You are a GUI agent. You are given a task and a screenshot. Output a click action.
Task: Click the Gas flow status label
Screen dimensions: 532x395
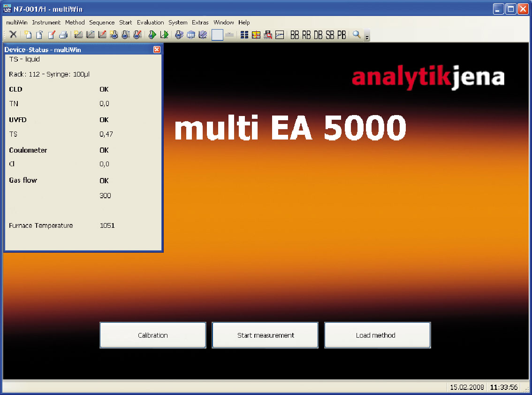tap(23, 180)
